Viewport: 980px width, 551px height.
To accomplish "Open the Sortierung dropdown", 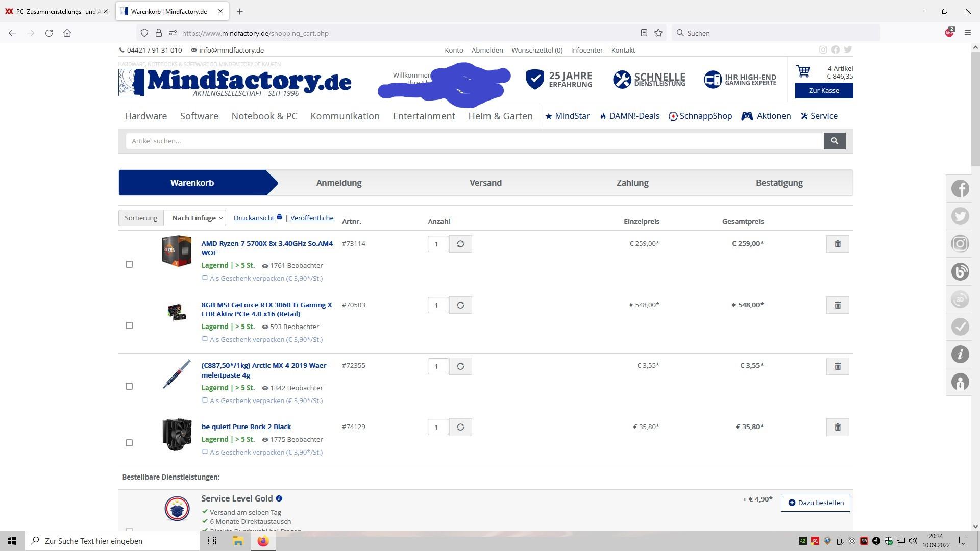I will [195, 218].
